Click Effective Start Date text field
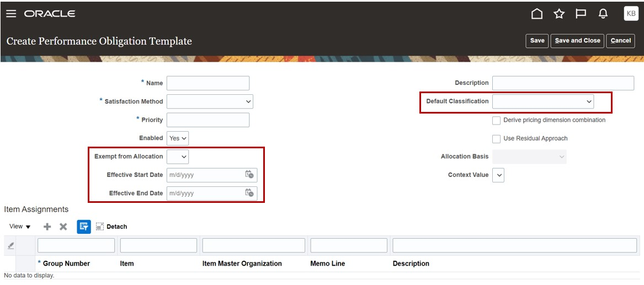This screenshot has height=285, width=644. pos(205,175)
